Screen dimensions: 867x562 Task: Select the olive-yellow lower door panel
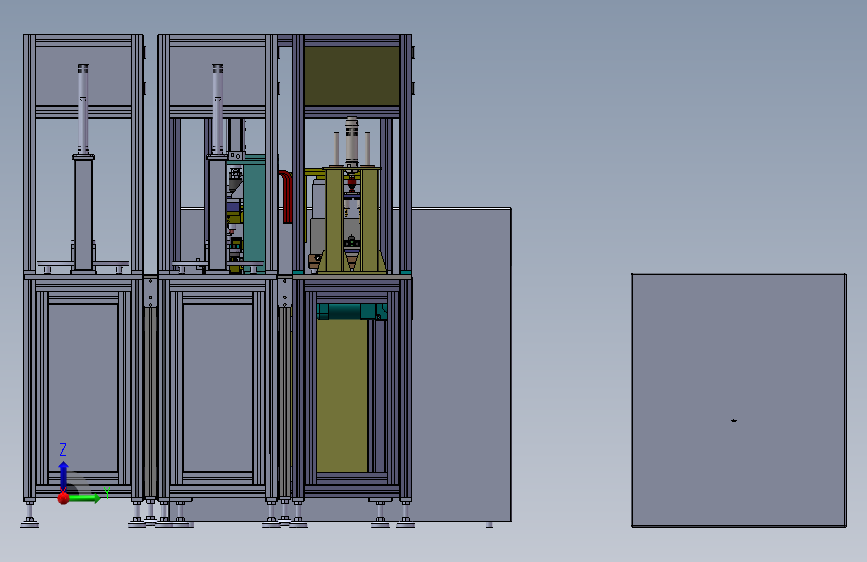(342, 394)
